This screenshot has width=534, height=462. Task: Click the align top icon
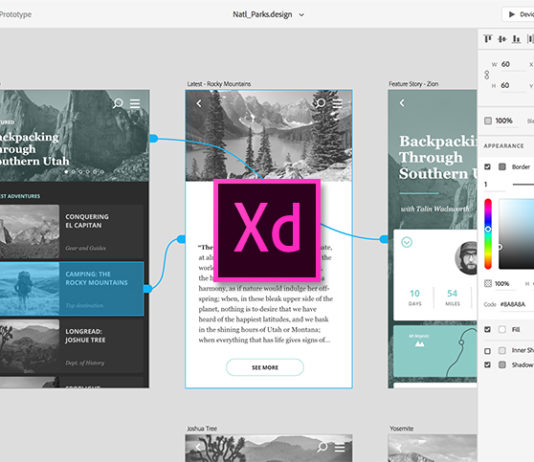488,39
